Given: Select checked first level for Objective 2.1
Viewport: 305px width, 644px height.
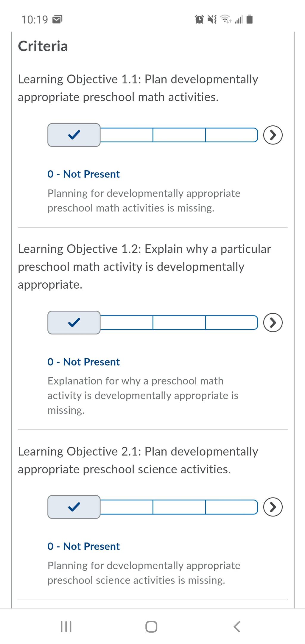Looking at the screenshot, I should click(x=74, y=507).
